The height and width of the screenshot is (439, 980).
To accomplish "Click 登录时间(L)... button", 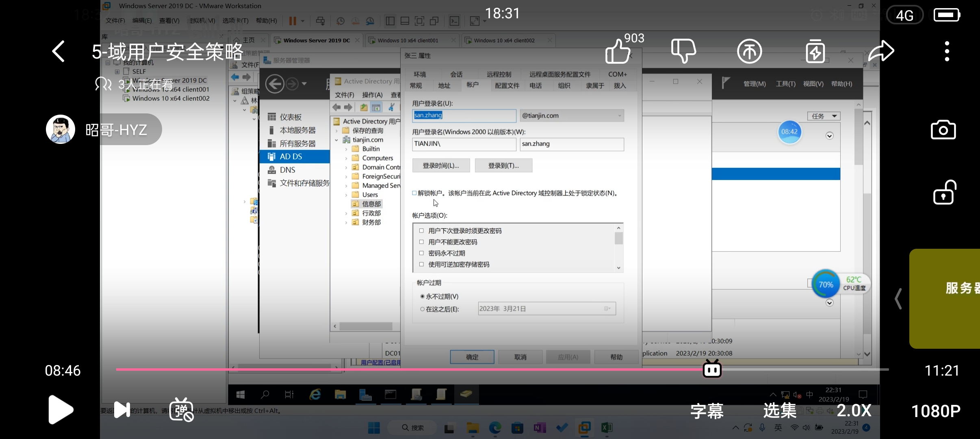I will pyautogui.click(x=441, y=165).
